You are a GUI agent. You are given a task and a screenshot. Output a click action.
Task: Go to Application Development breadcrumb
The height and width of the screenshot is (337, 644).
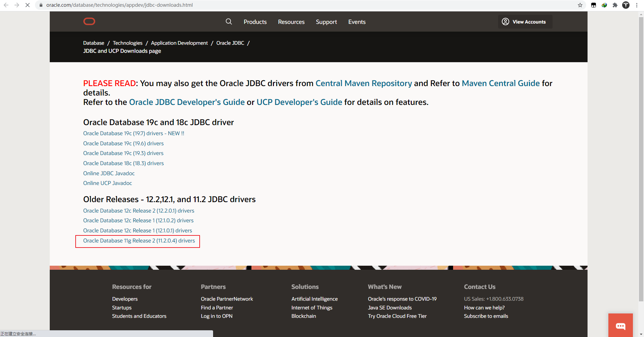(179, 43)
